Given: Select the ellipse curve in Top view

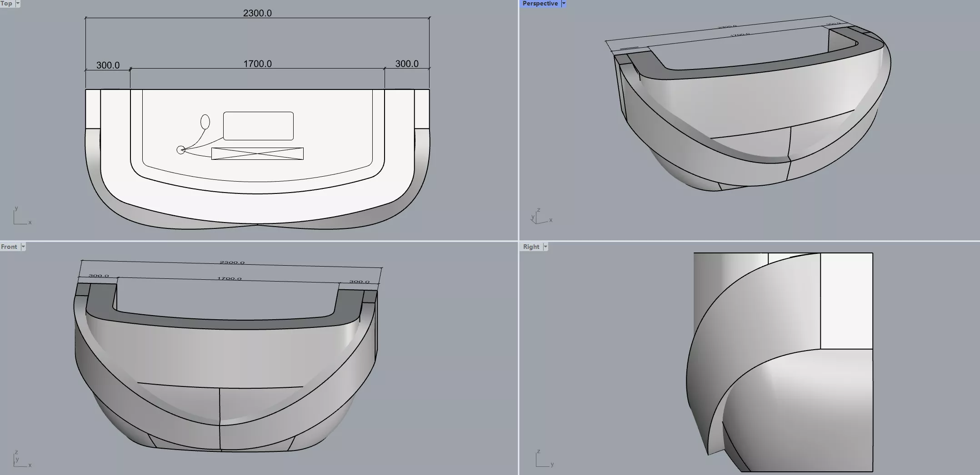Looking at the screenshot, I should click(x=205, y=122).
